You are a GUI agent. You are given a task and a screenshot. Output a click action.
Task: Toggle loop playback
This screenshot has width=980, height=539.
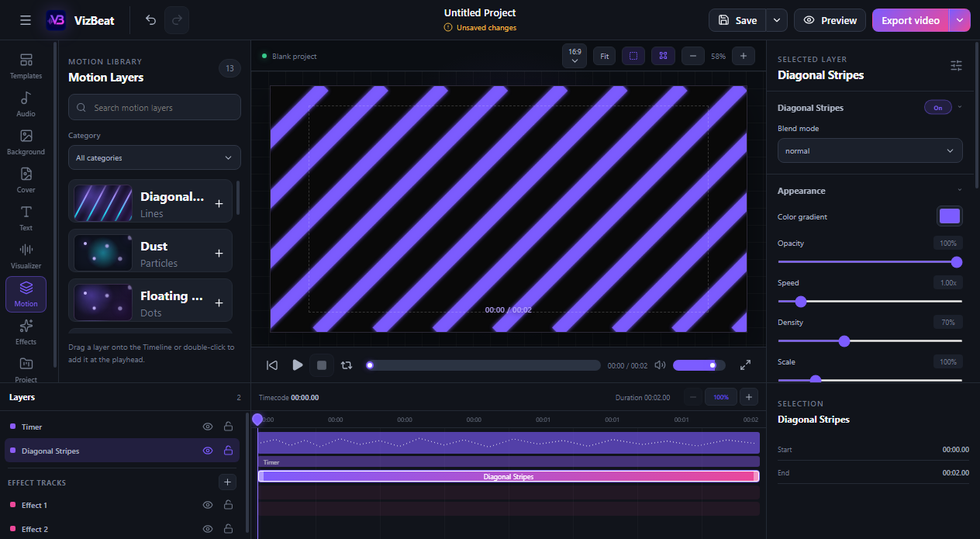pos(347,365)
